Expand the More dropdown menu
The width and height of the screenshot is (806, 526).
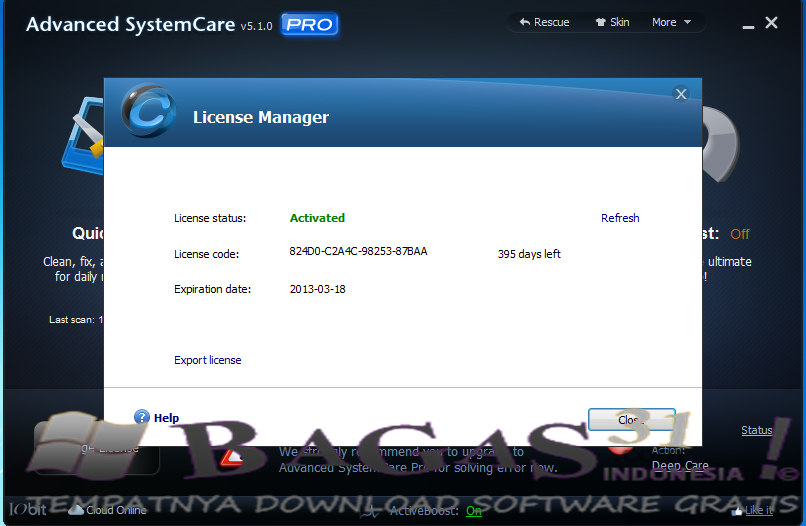[x=671, y=22]
